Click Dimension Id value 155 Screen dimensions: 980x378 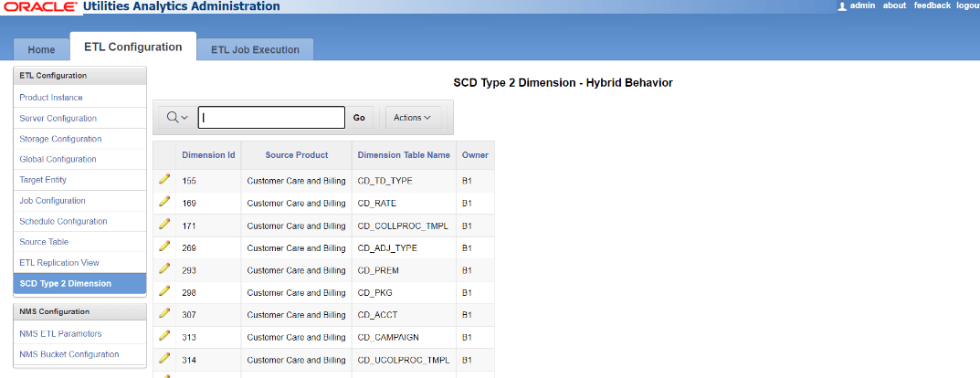coord(189,181)
